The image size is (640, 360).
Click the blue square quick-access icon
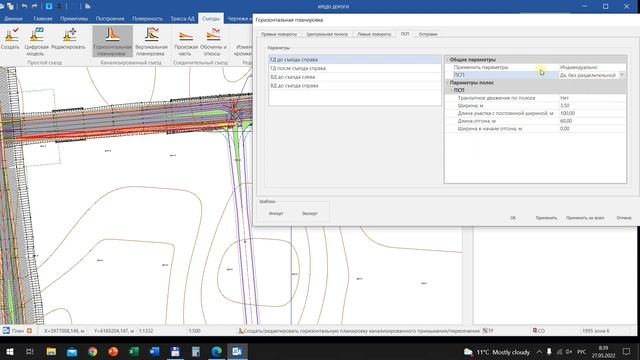pyautogui.click(x=49, y=6)
